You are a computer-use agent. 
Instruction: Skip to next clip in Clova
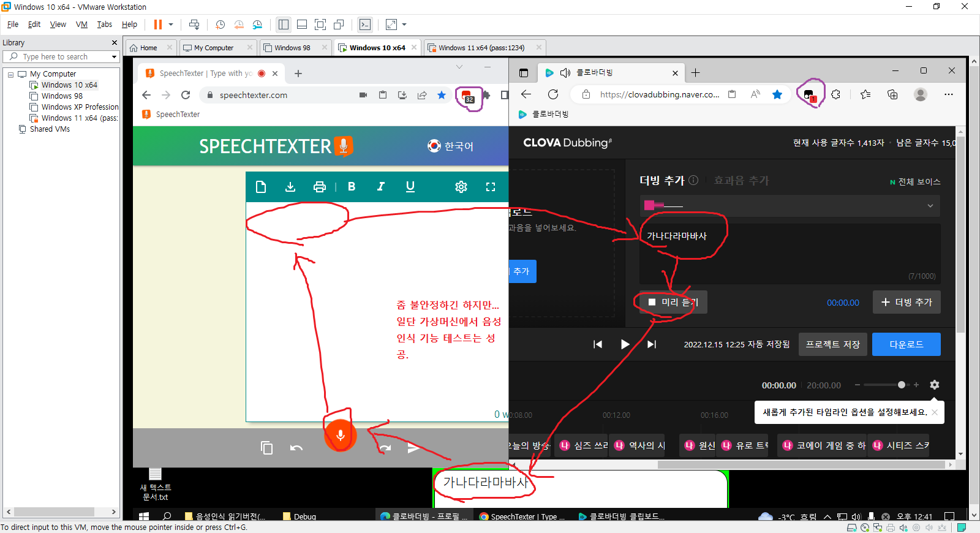tap(652, 344)
